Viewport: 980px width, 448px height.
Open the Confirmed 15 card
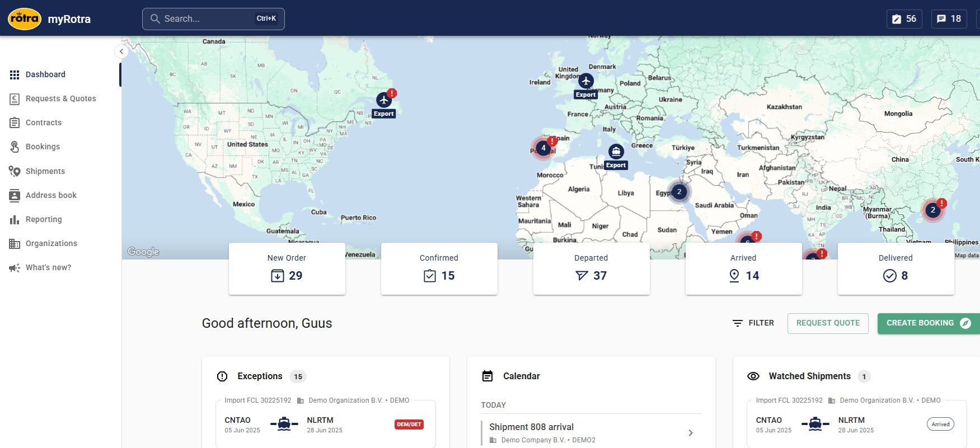pyautogui.click(x=439, y=268)
